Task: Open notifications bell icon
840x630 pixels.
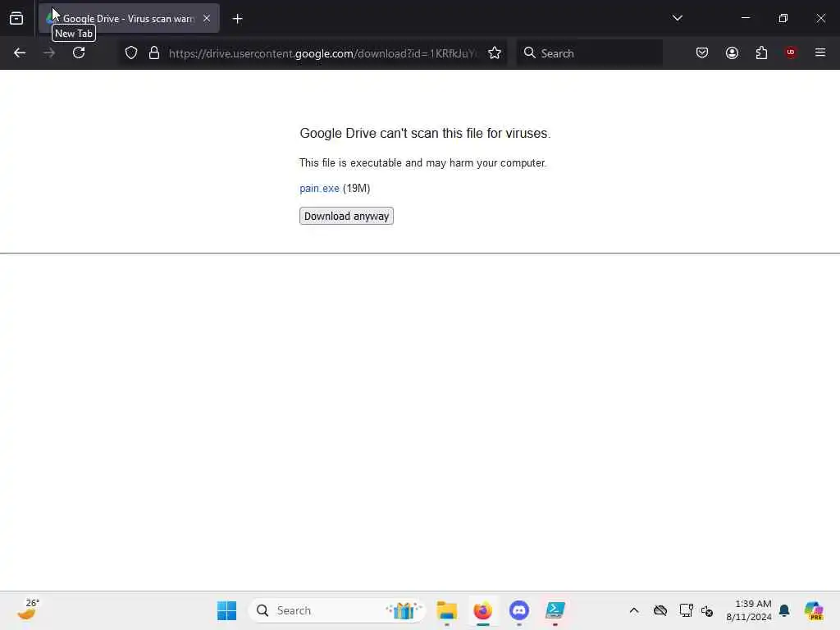Action: coord(784,610)
